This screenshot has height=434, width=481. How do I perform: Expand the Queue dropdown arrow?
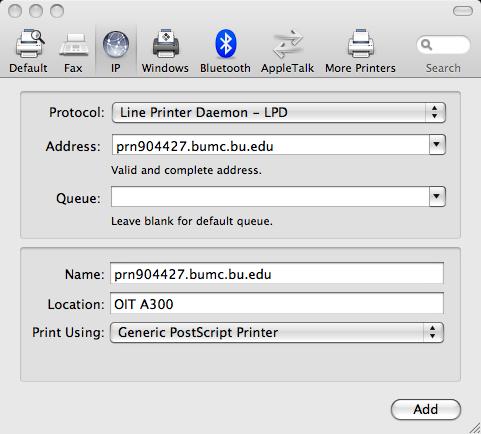[x=437, y=196]
